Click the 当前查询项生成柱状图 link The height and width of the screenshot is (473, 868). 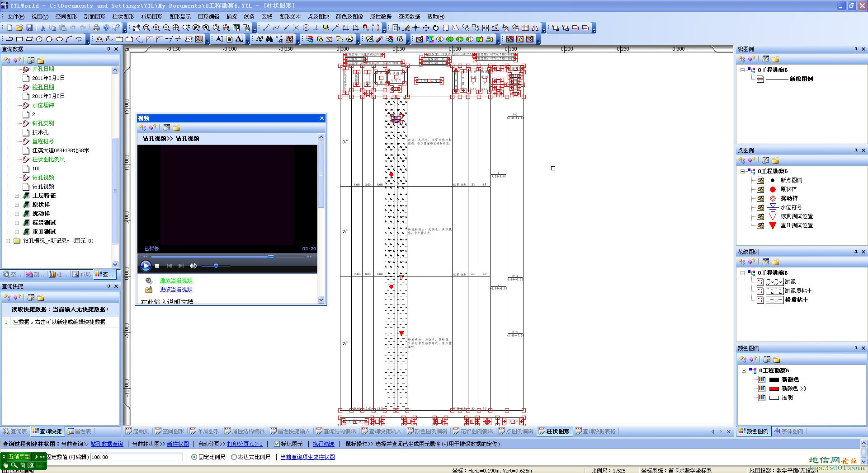pyautogui.click(x=307, y=457)
